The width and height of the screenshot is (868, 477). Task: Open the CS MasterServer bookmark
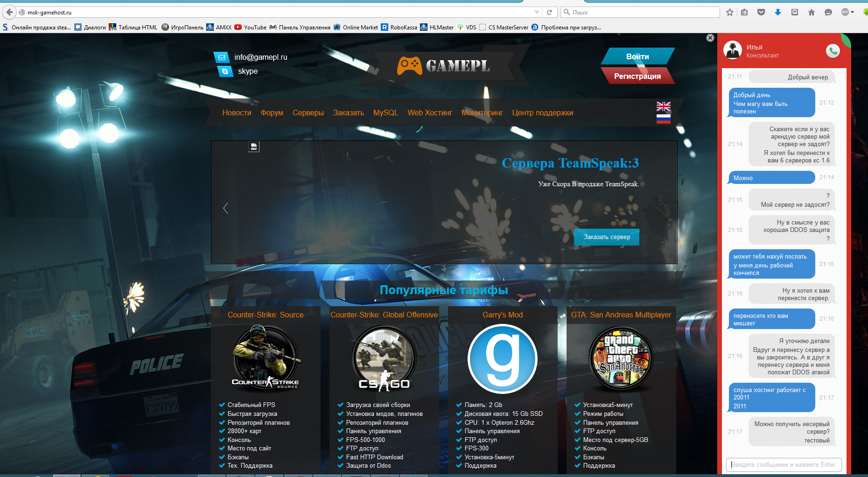(x=504, y=27)
